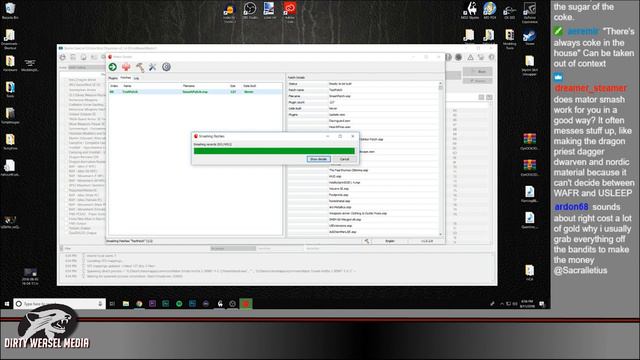Click the highlighted red Mator Smash taskbar icon
Screen dimensions: 640x360
point(246,304)
